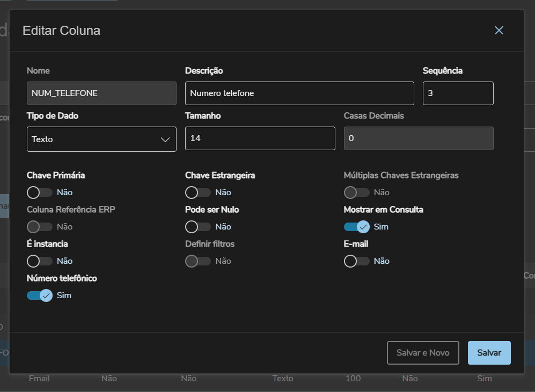Open the Tipo de Dado dropdown

tap(101, 139)
